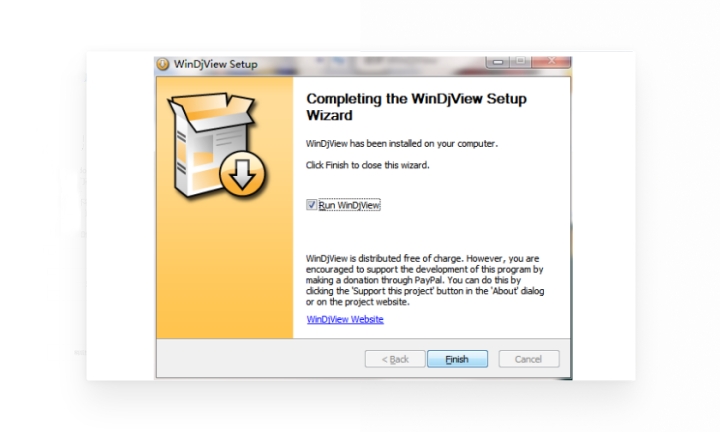
Task: Minimize the WinDjView Setup window
Action: 498,62
